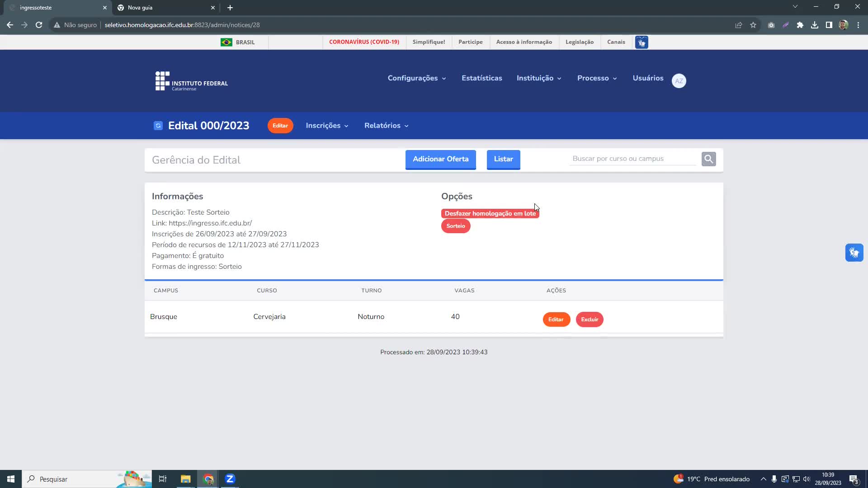
Task: Open the Zoom taskbar icon
Action: 230,479
